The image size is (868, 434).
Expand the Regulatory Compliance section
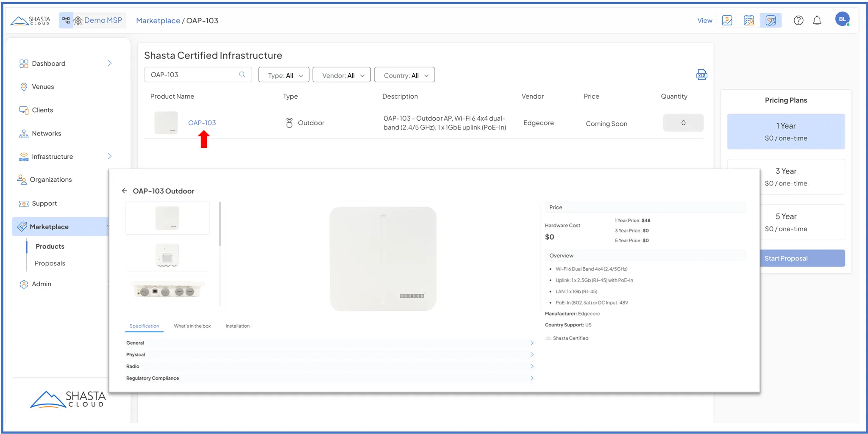click(330, 378)
